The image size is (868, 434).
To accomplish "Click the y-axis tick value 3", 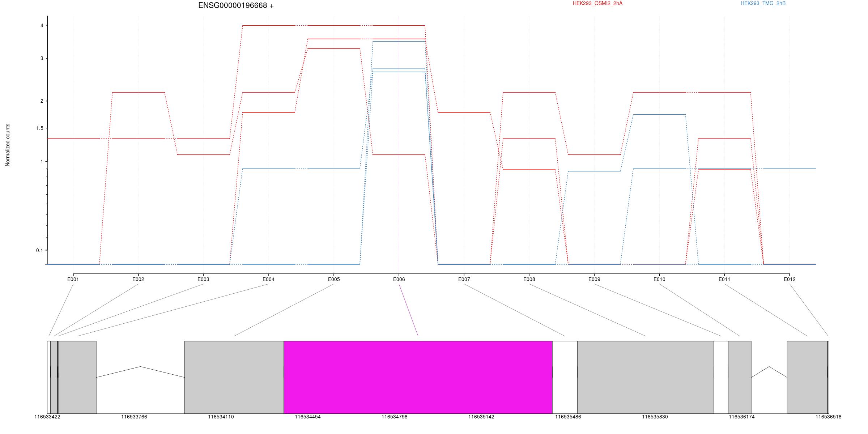I will coord(42,58).
